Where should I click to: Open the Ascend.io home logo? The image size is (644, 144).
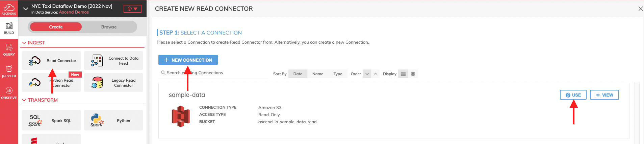(x=9, y=9)
